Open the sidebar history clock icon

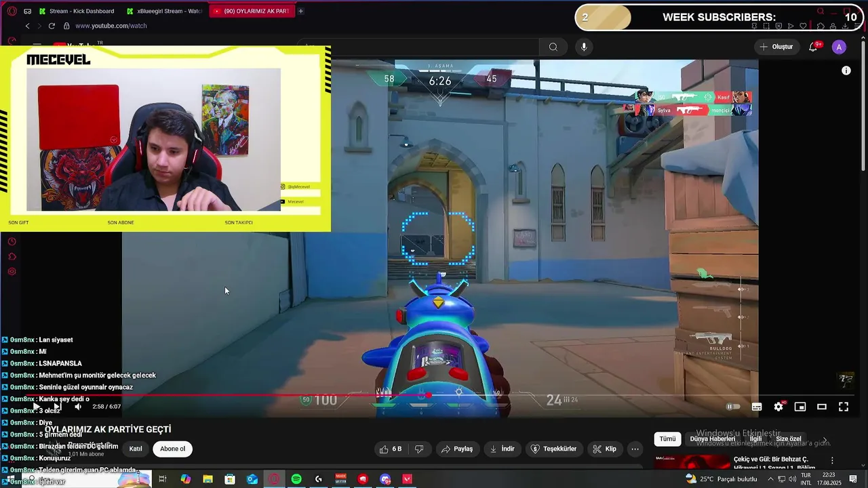click(x=12, y=241)
